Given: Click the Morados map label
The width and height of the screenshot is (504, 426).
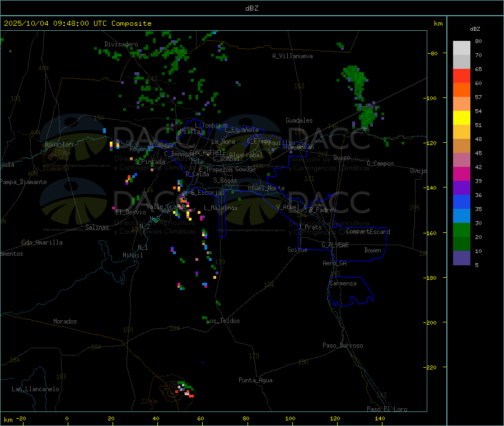Looking at the screenshot, I should pos(65,321).
